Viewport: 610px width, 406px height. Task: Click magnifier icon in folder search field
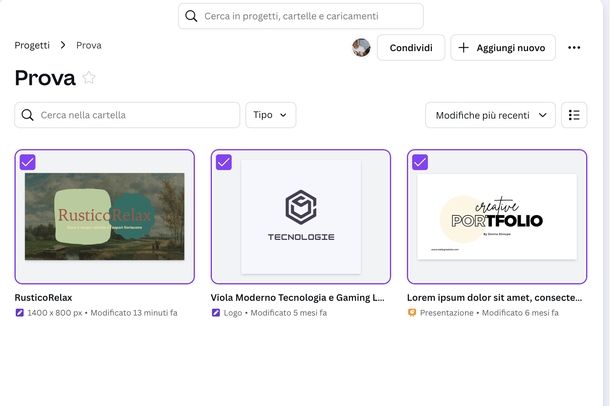27,115
